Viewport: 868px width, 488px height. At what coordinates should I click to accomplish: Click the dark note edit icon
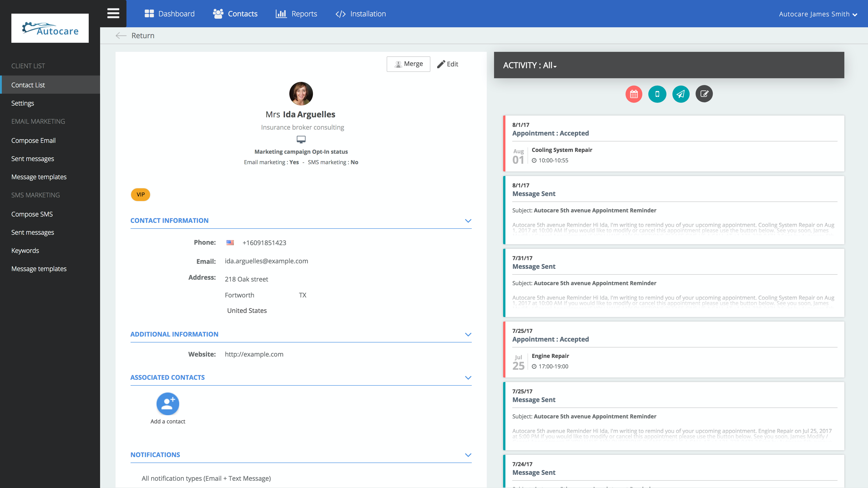[x=704, y=94]
